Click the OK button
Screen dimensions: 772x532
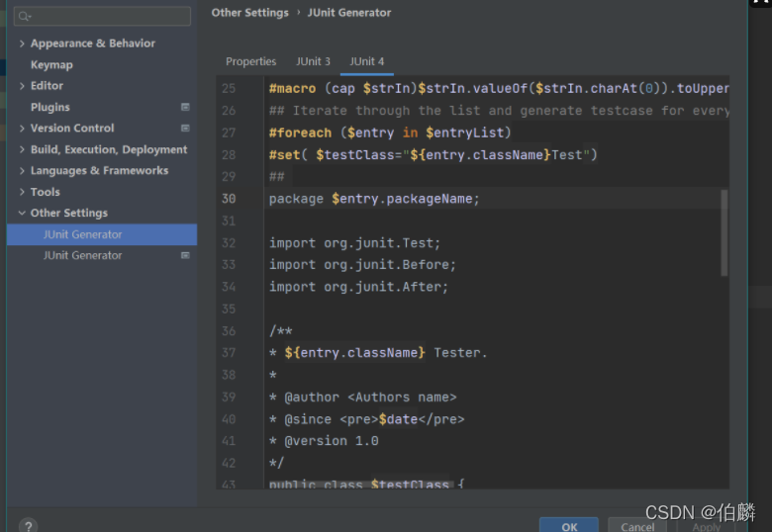click(569, 525)
